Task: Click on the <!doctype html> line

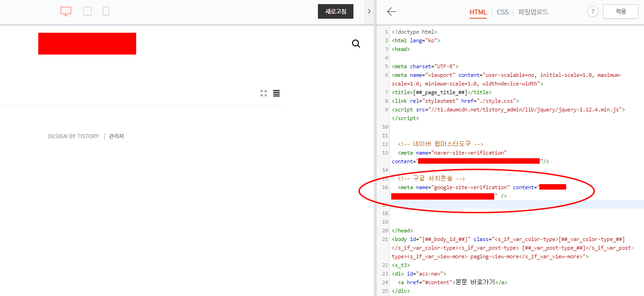Action: (x=414, y=32)
